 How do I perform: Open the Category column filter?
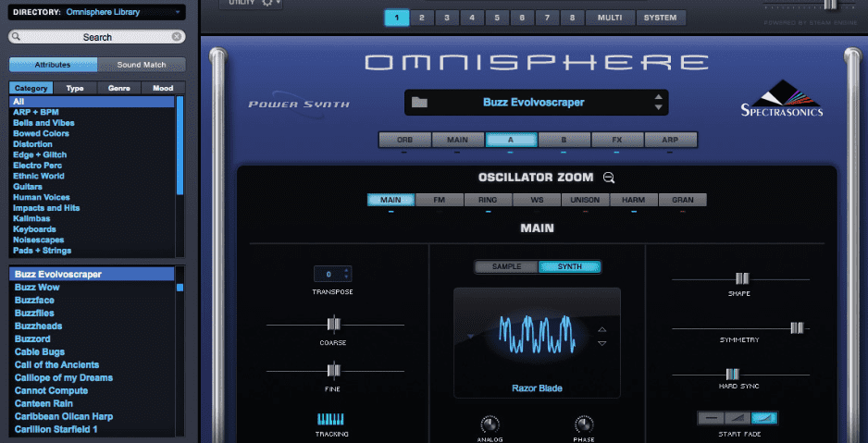pyautogui.click(x=31, y=88)
